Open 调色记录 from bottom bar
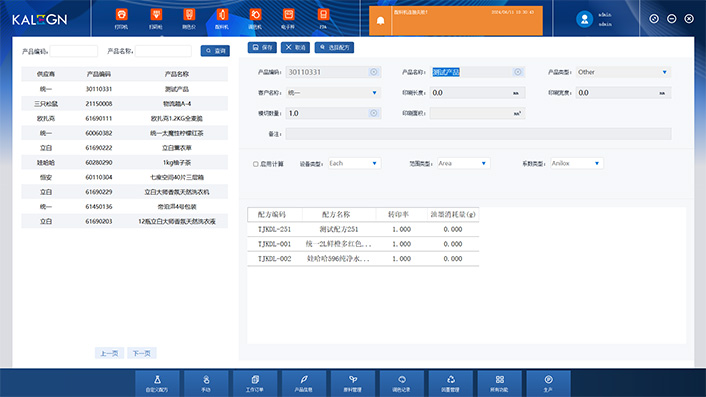The image size is (706, 397). pos(402,383)
